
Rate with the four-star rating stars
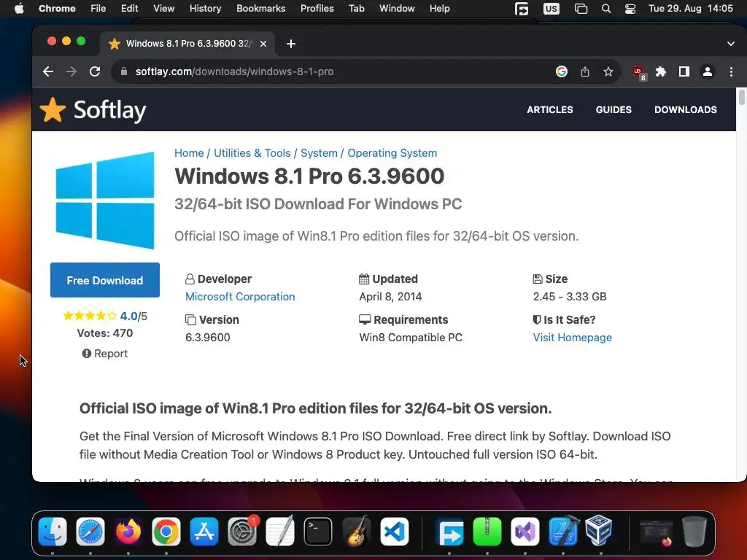point(90,316)
